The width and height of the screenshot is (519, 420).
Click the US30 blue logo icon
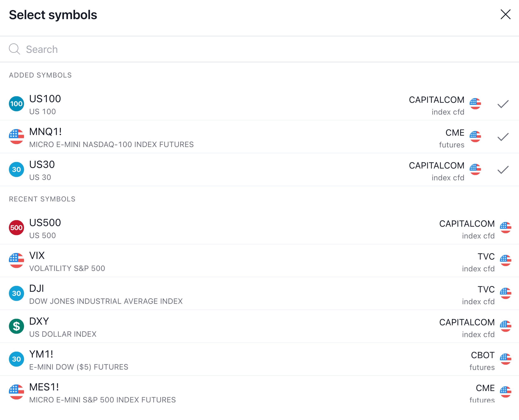coord(16,170)
